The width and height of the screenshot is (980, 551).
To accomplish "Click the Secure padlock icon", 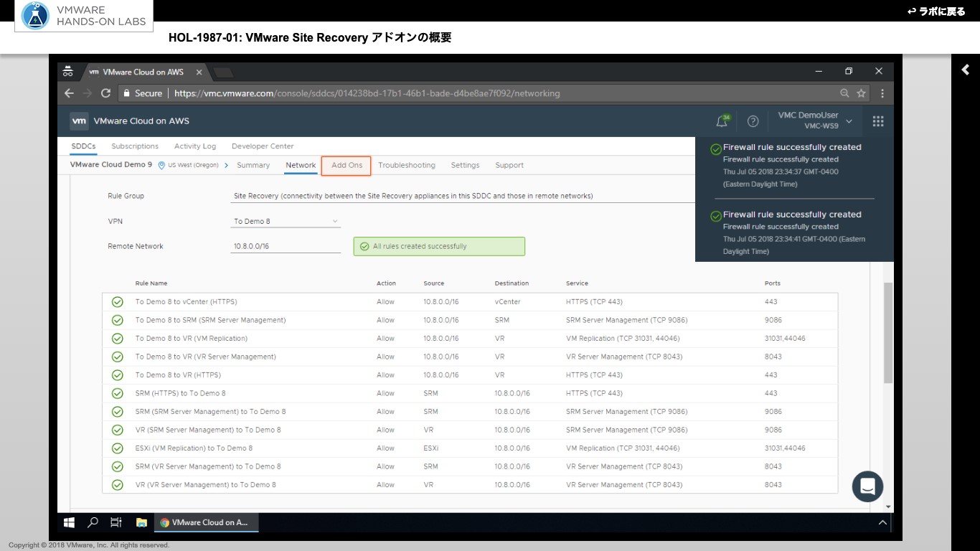I will (126, 93).
